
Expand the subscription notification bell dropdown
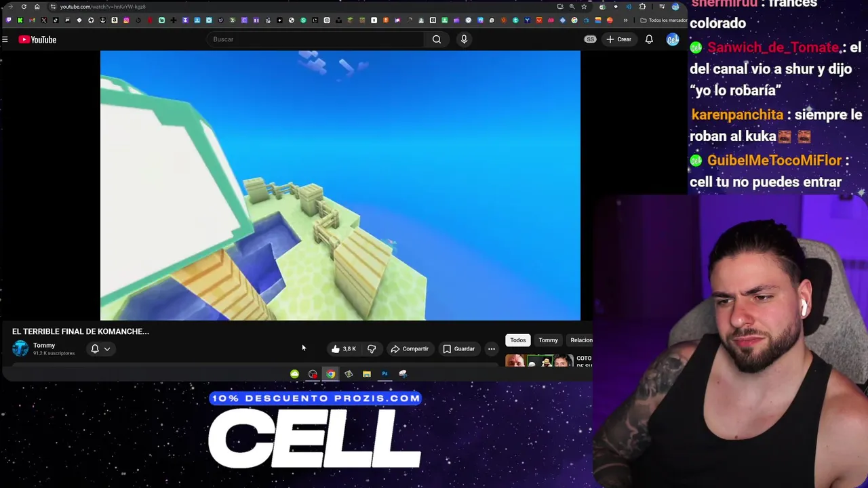100,349
